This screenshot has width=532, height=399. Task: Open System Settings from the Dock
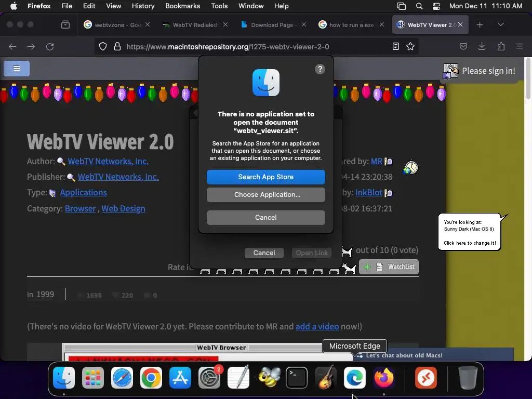[x=209, y=378]
